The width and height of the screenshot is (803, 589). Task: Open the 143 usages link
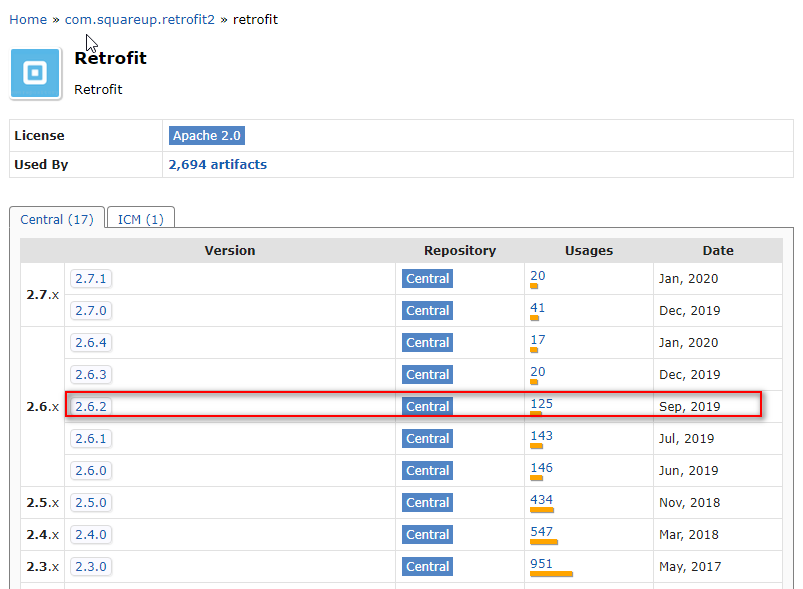pos(541,435)
